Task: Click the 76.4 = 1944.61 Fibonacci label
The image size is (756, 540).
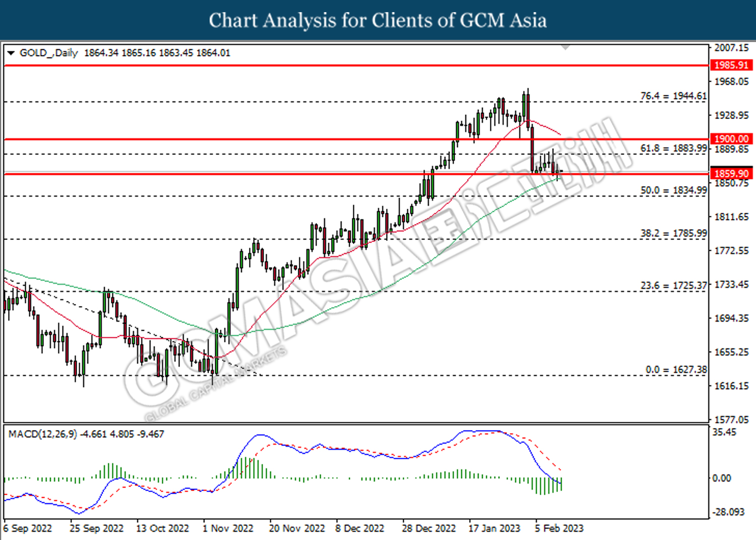Action: pyautogui.click(x=673, y=96)
